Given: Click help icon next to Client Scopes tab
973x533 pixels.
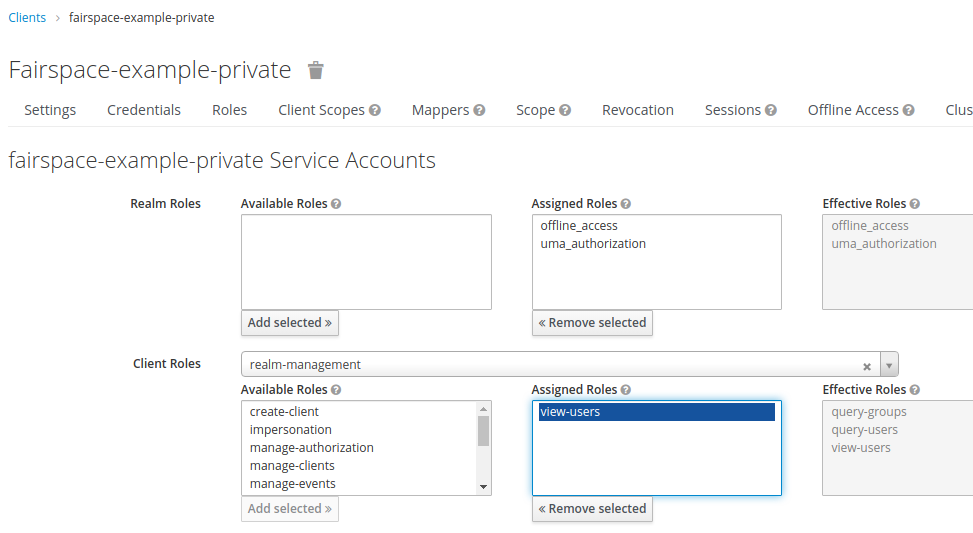Looking at the screenshot, I should (375, 110).
